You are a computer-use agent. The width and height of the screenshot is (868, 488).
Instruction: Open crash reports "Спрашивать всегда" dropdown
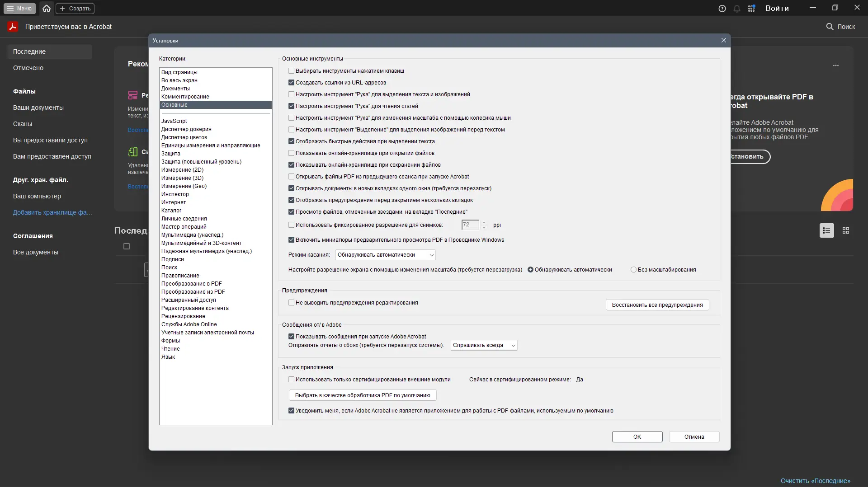click(x=484, y=345)
